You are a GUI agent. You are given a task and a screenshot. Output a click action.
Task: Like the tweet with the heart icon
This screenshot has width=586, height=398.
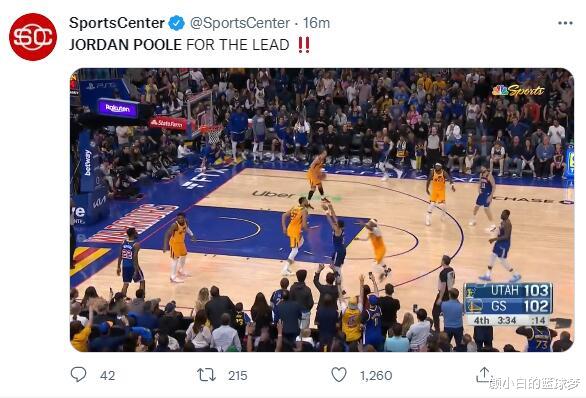coord(339,374)
